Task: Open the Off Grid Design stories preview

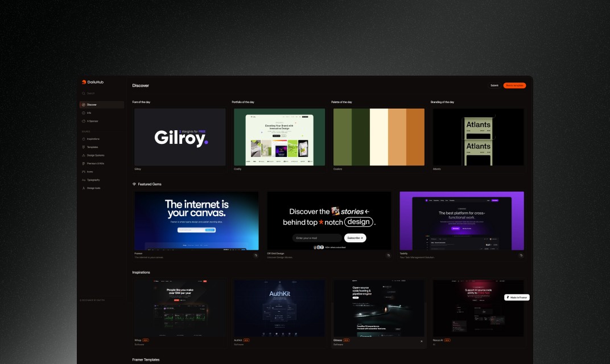Action: [329, 221]
